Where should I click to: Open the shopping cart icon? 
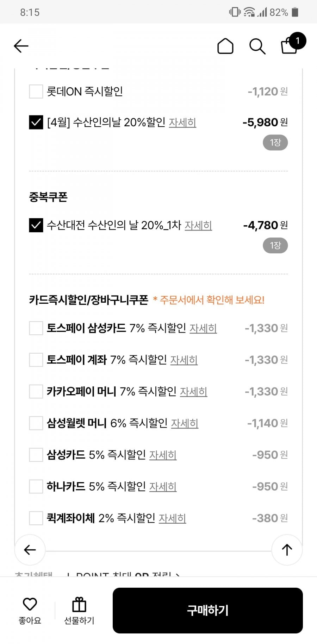point(290,46)
